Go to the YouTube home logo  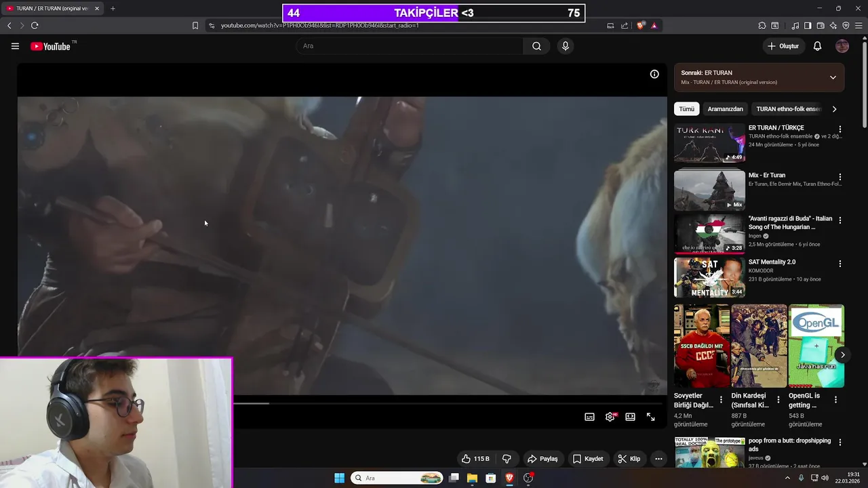coord(50,46)
